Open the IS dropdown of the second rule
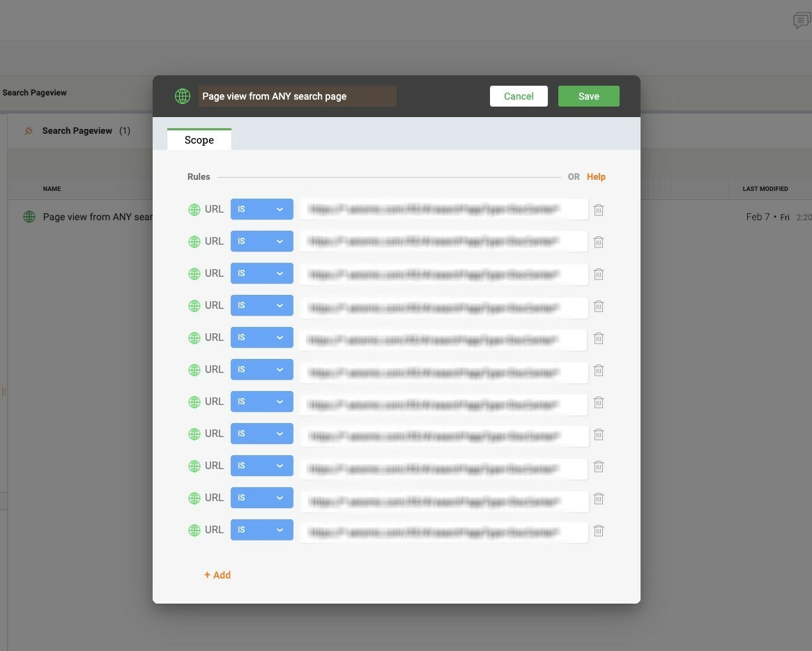812x651 pixels. [x=261, y=241]
